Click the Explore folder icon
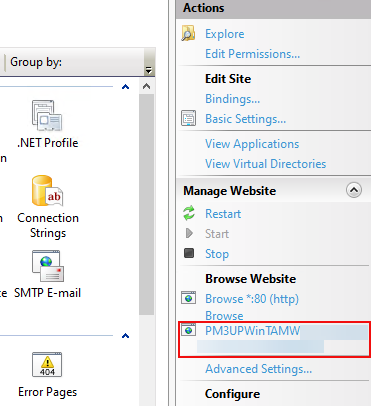Screen dimensions: 371x406 point(188,34)
